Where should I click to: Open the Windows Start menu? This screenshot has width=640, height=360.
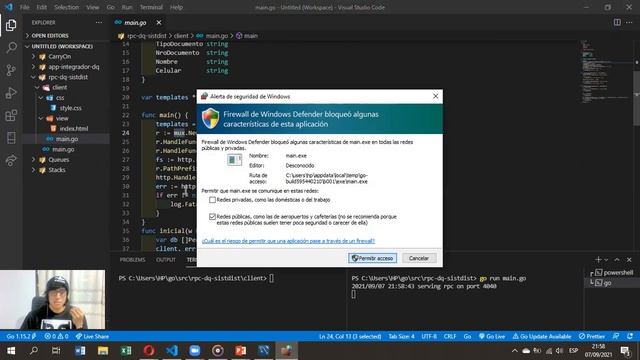[x=11, y=351]
